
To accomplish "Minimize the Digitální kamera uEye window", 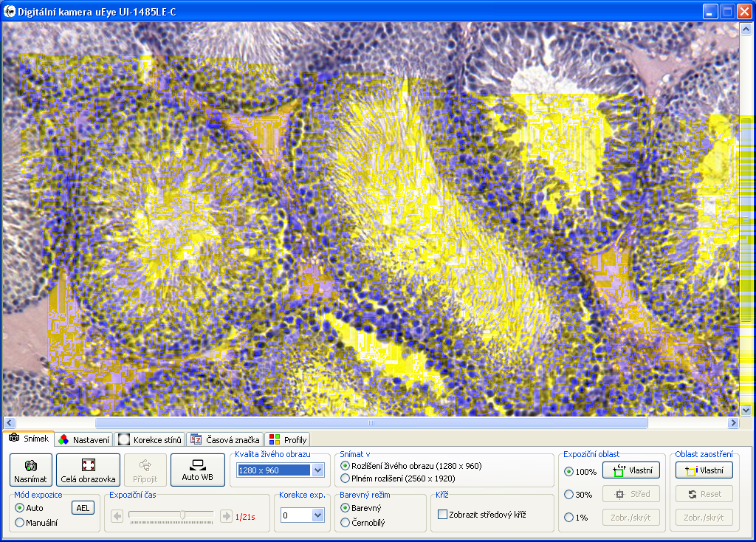I will [x=710, y=12].
